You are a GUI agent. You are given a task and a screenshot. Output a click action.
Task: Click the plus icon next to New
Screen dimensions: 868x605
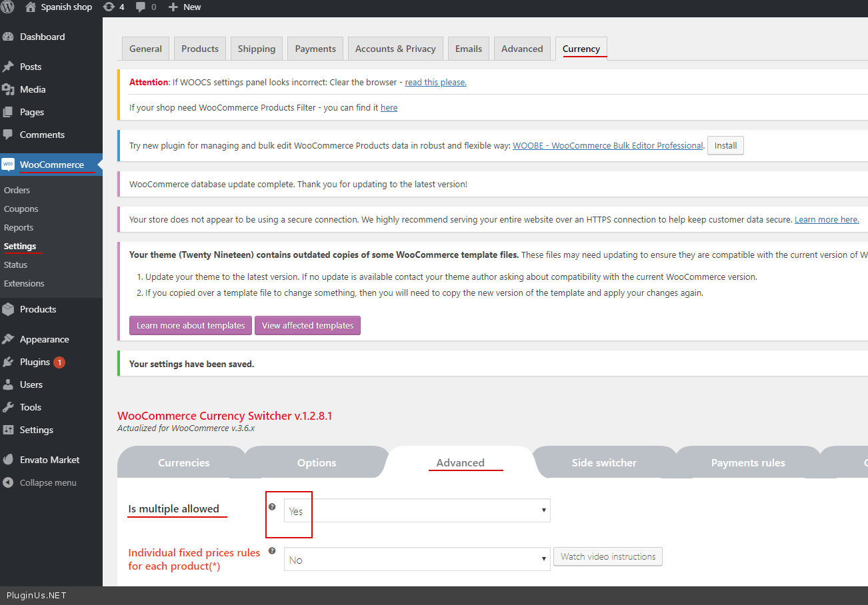[173, 7]
